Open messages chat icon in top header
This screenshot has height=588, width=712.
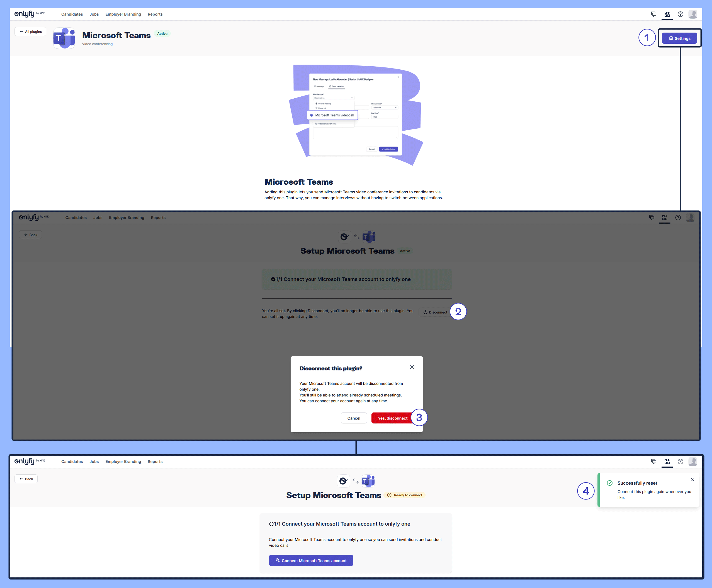coord(654,14)
